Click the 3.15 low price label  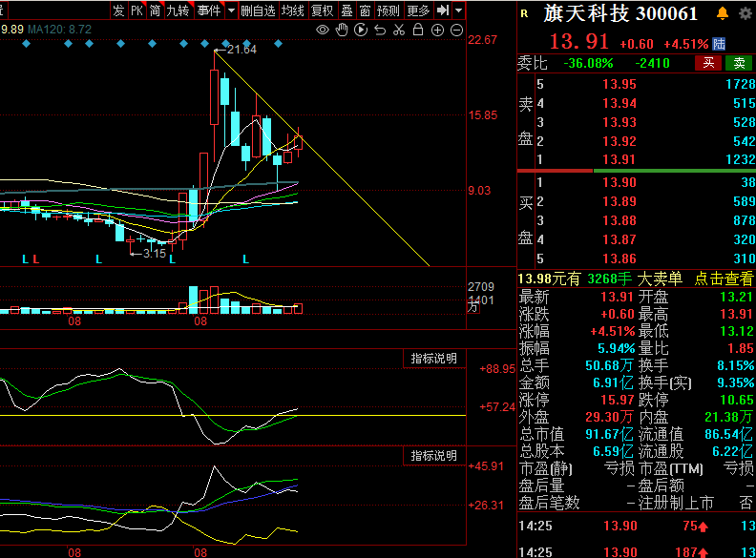pos(155,254)
